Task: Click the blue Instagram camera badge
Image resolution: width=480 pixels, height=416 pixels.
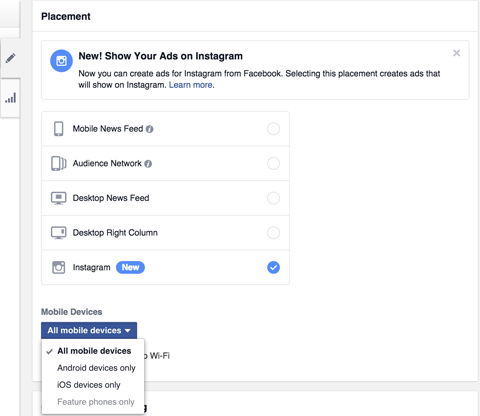Action: (x=61, y=61)
